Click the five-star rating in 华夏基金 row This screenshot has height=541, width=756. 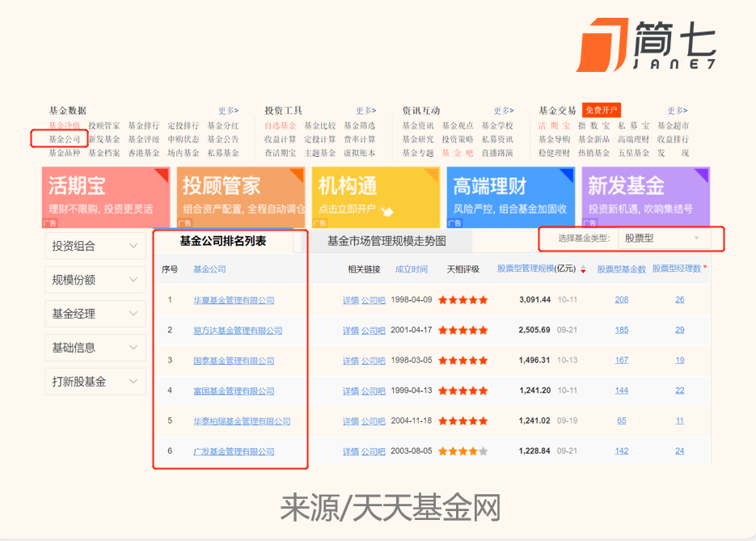[462, 300]
